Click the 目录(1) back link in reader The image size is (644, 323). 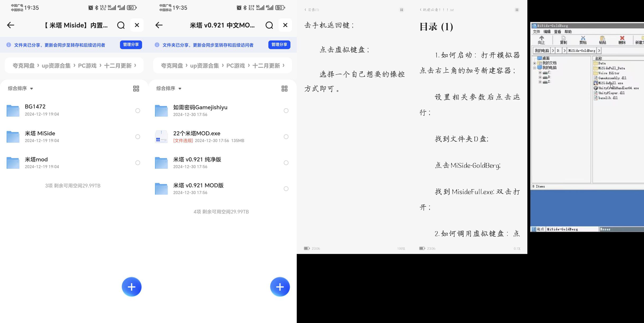click(312, 10)
